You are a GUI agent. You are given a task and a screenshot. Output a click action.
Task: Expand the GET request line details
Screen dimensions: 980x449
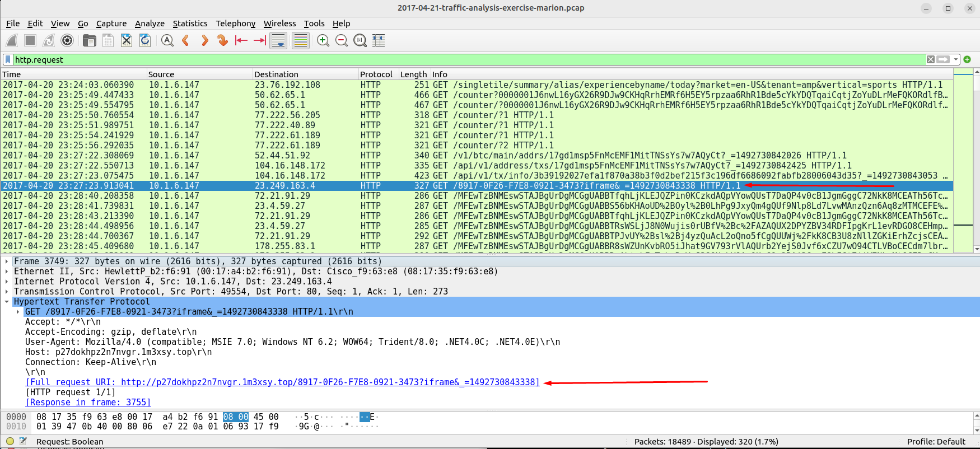[x=18, y=312]
